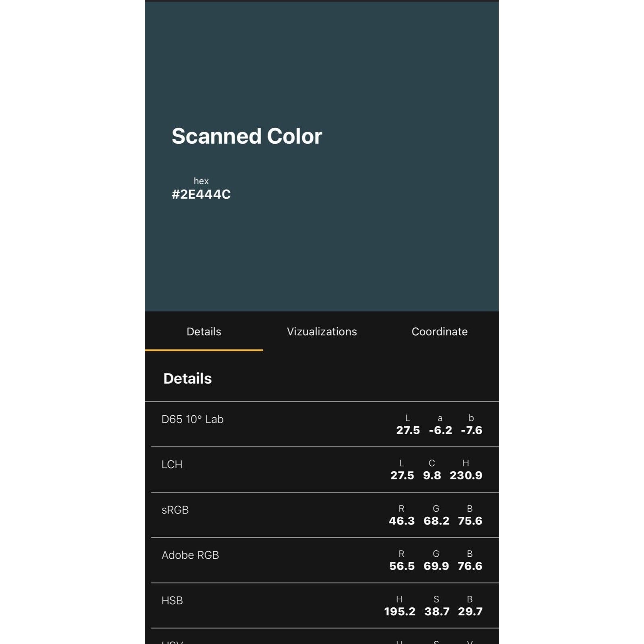Screen dimensions: 644x644
Task: Click the Lab L value 27.5
Action: coord(408,430)
